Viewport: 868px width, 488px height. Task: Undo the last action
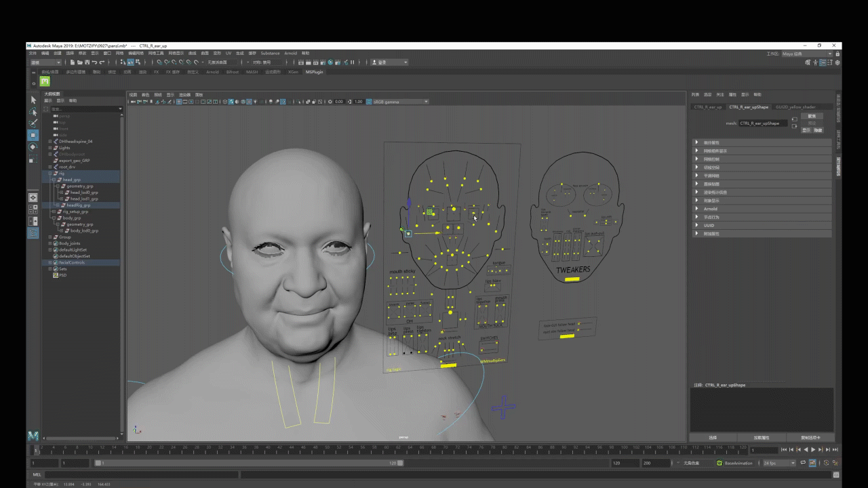coord(94,62)
